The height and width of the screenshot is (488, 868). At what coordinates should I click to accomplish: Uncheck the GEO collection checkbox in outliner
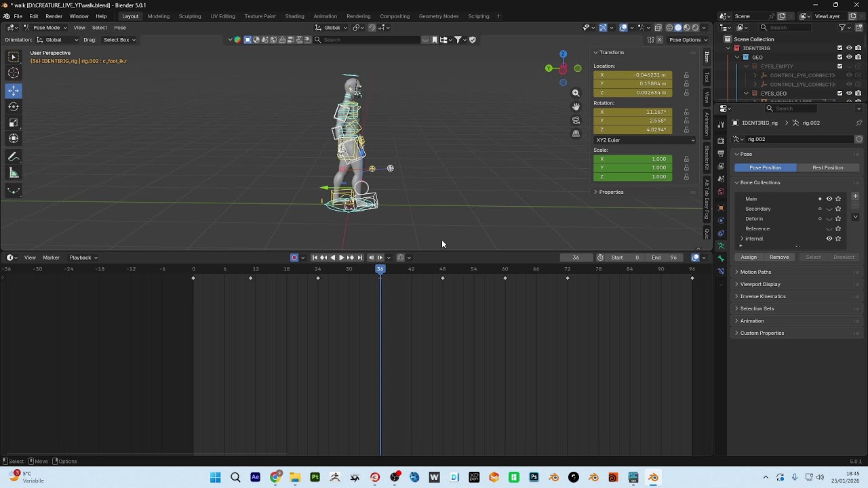[840, 57]
